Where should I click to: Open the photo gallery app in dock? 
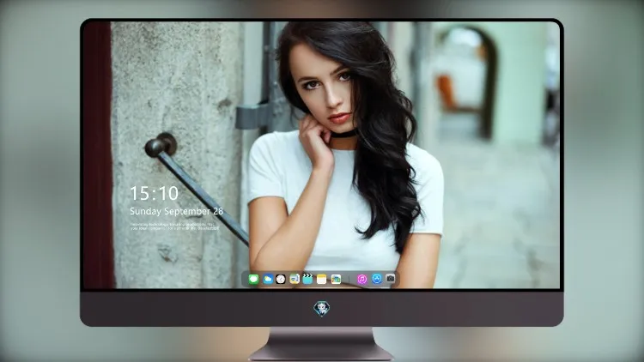[336, 279]
